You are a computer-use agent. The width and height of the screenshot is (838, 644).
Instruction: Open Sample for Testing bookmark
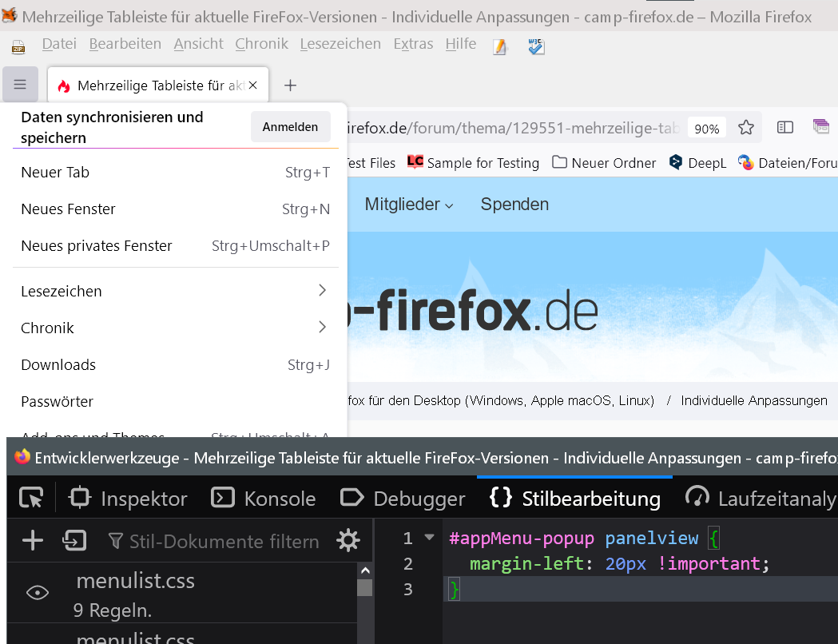(474, 162)
